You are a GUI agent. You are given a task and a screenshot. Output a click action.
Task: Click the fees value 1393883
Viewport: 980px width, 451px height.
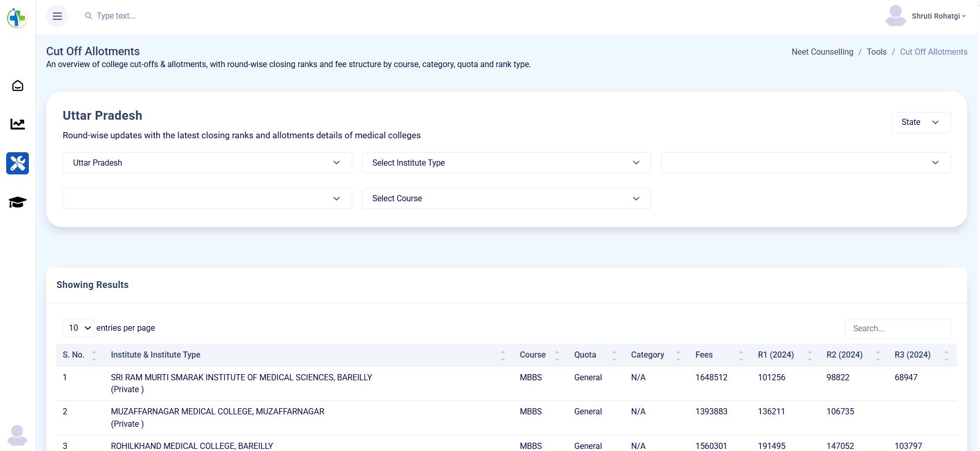[711, 411]
